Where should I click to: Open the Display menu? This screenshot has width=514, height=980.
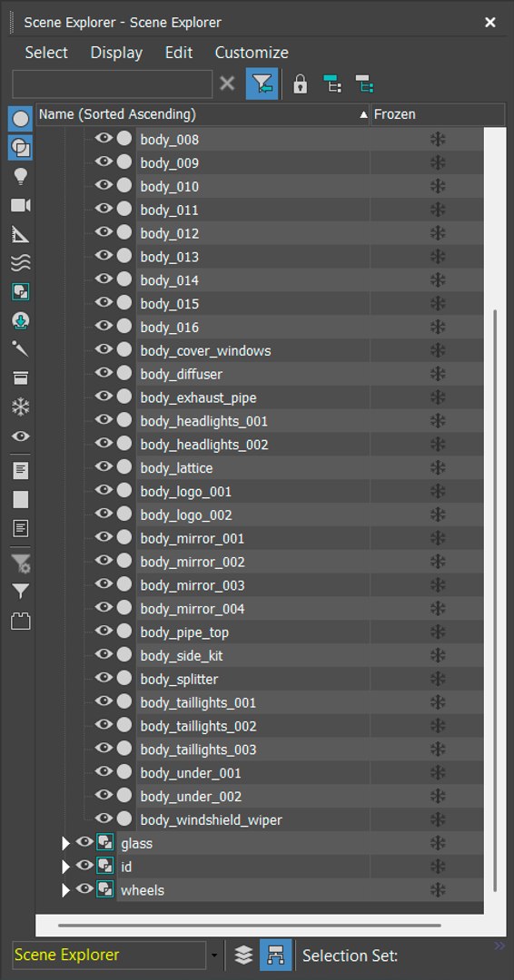point(116,53)
